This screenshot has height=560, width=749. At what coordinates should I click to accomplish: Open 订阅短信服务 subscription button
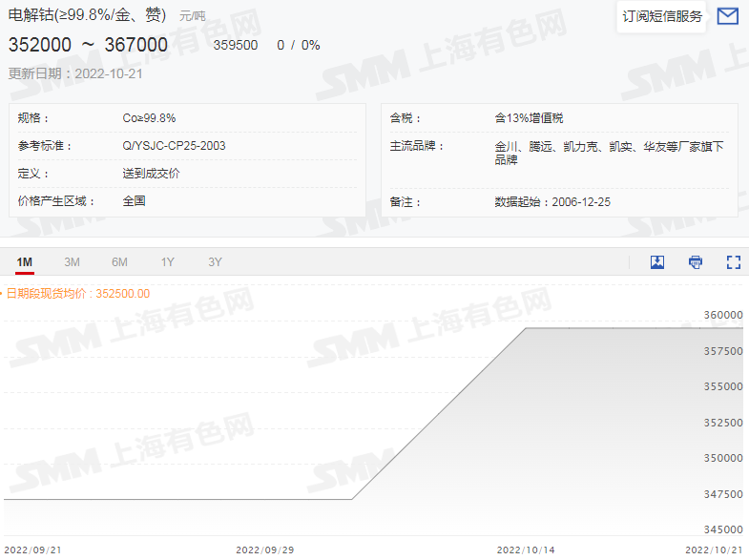[661, 16]
